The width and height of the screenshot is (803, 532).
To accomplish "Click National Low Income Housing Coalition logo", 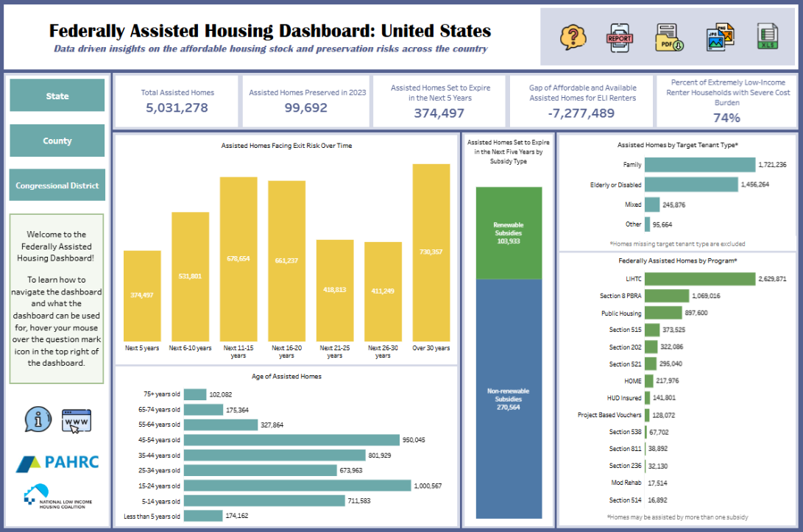I will click(57, 497).
